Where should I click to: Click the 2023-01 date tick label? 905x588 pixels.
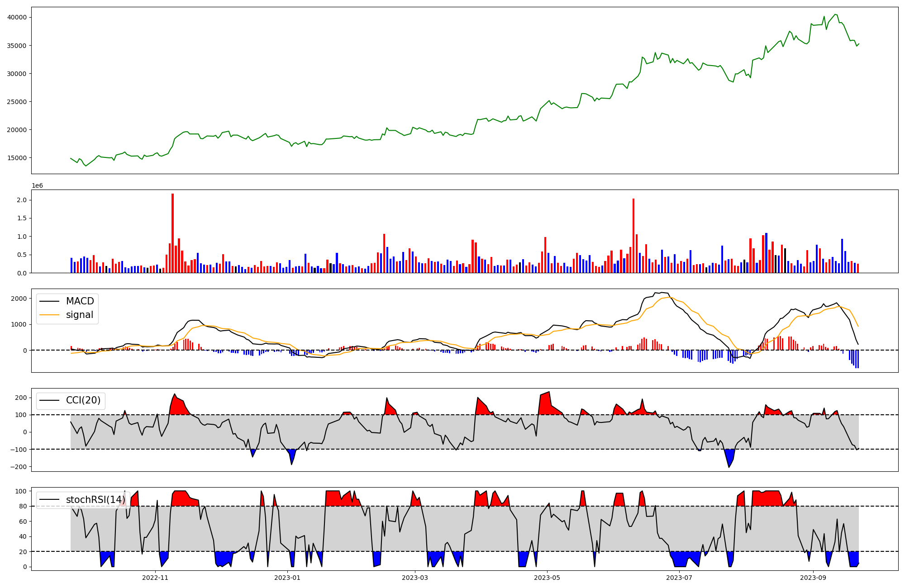[287, 578]
